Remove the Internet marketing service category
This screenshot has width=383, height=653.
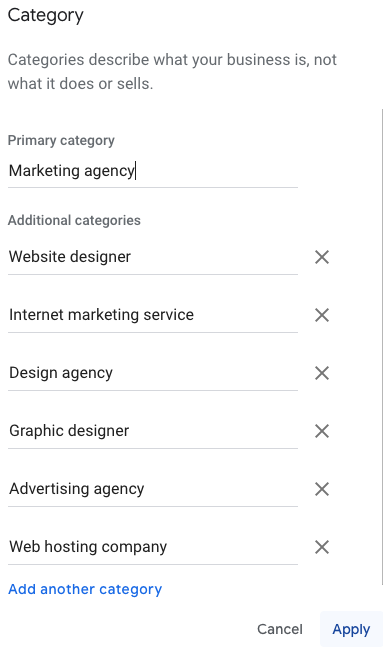(x=322, y=315)
